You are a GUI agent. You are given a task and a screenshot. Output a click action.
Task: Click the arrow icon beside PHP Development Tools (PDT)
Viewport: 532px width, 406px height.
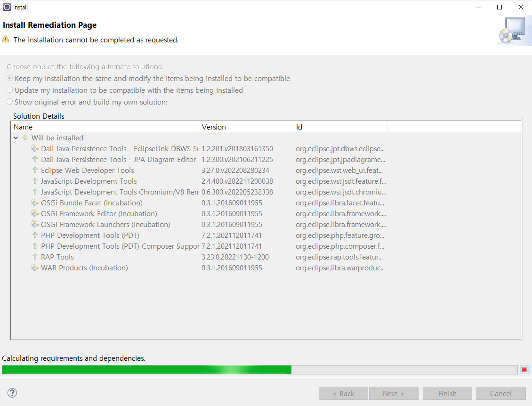click(35, 235)
